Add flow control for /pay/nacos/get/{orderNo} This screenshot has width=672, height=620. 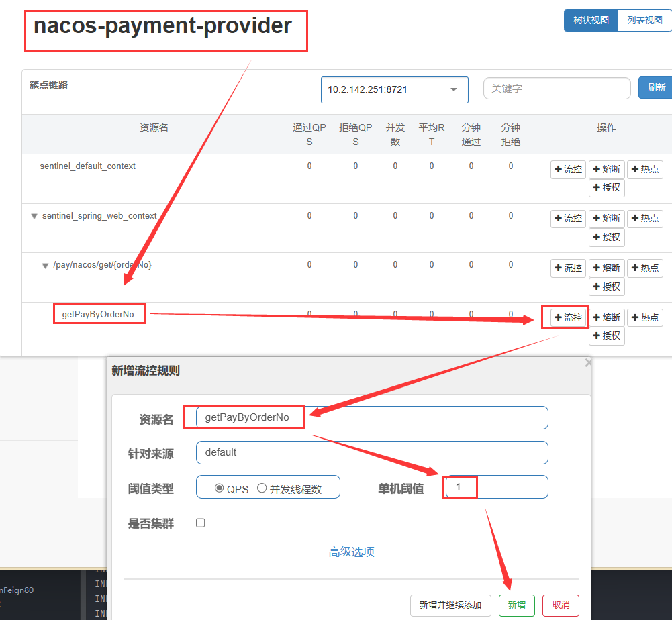[x=568, y=268]
